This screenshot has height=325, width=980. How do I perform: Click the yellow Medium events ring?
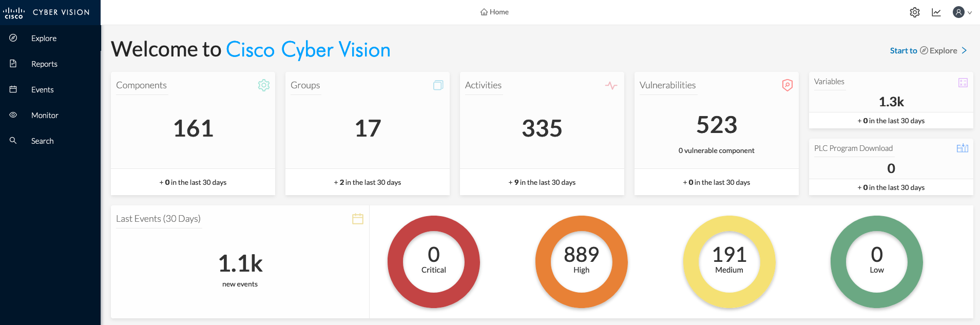coord(729,262)
